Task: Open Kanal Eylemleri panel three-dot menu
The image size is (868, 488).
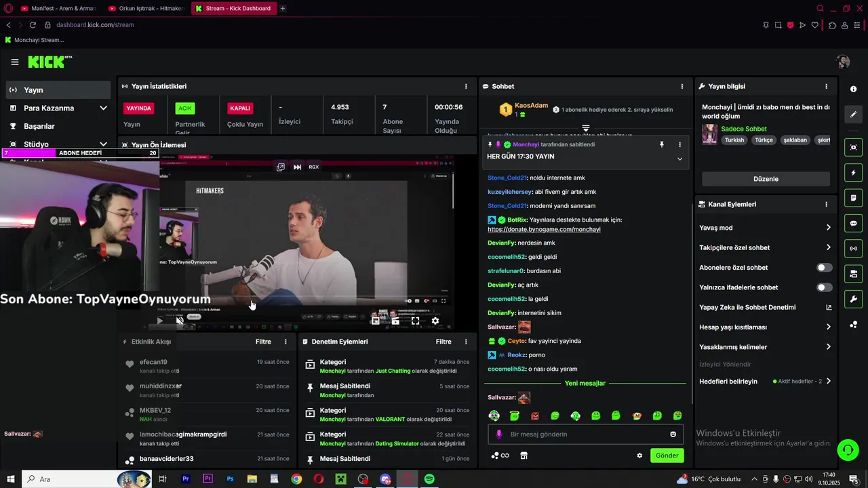Action: tap(826, 204)
